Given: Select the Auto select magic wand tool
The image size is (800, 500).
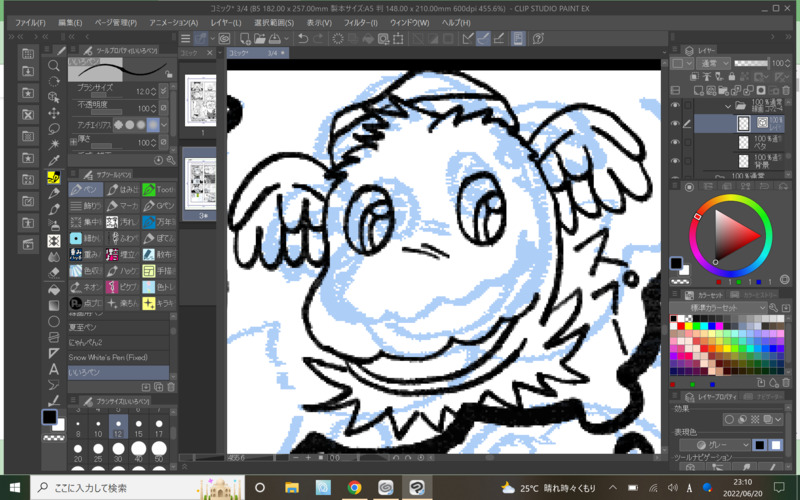Looking at the screenshot, I should click(54, 145).
